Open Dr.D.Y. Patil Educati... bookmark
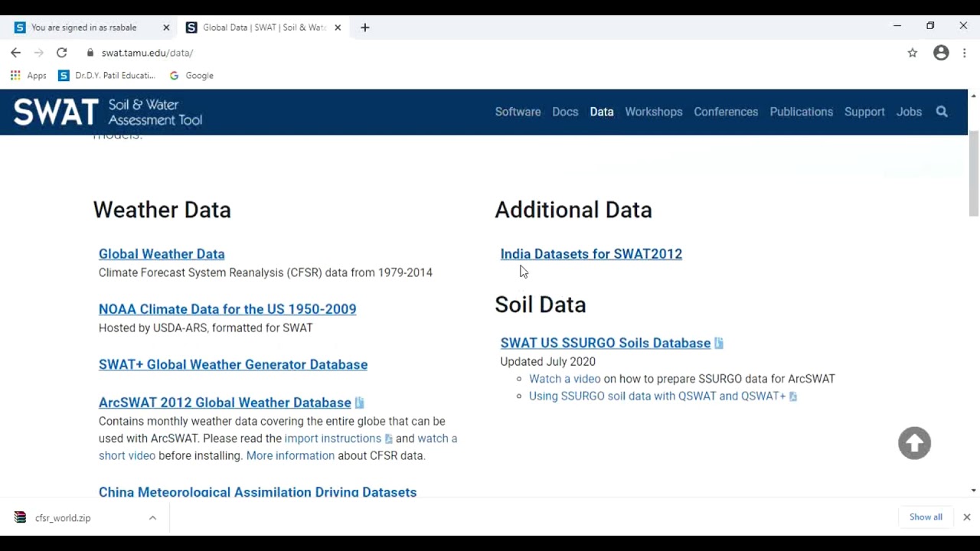Viewport: 980px width, 551px height. [x=106, y=76]
